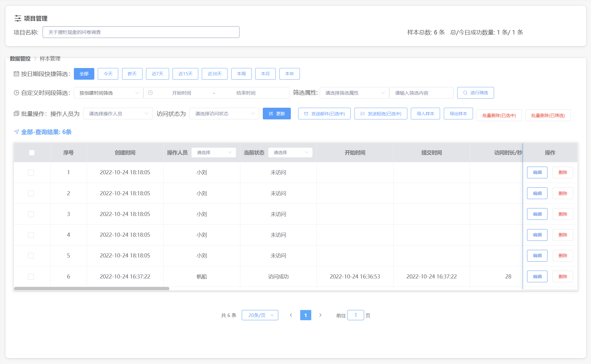Screen dimensions: 591x364
Task: Check the checkbox for row 5
Action: tap(31, 256)
